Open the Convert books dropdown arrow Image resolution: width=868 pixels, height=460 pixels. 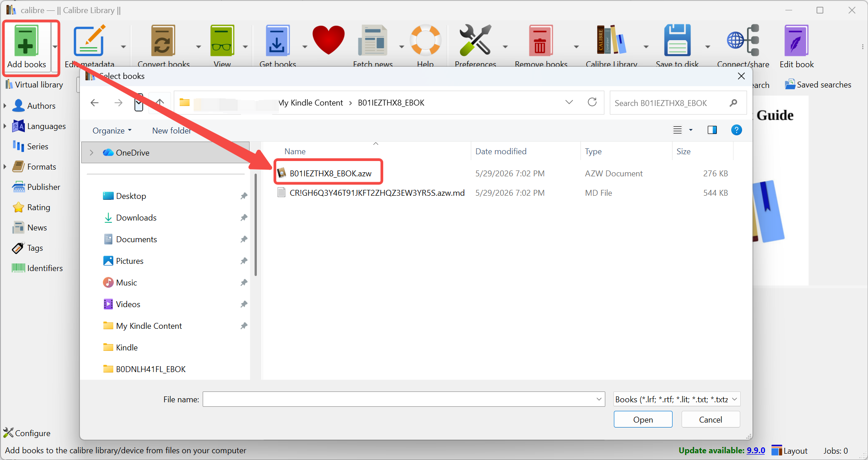tap(198, 46)
